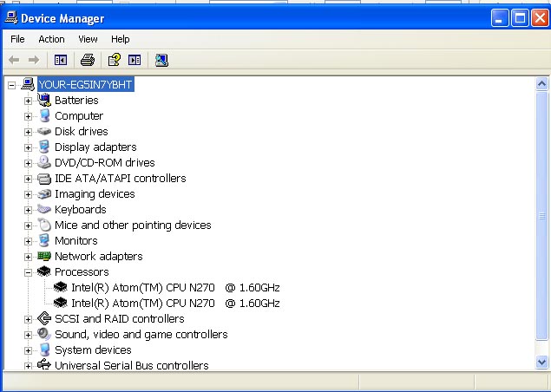551x392 pixels.
Task: Click the Imaging devices camera icon
Action: point(44,194)
